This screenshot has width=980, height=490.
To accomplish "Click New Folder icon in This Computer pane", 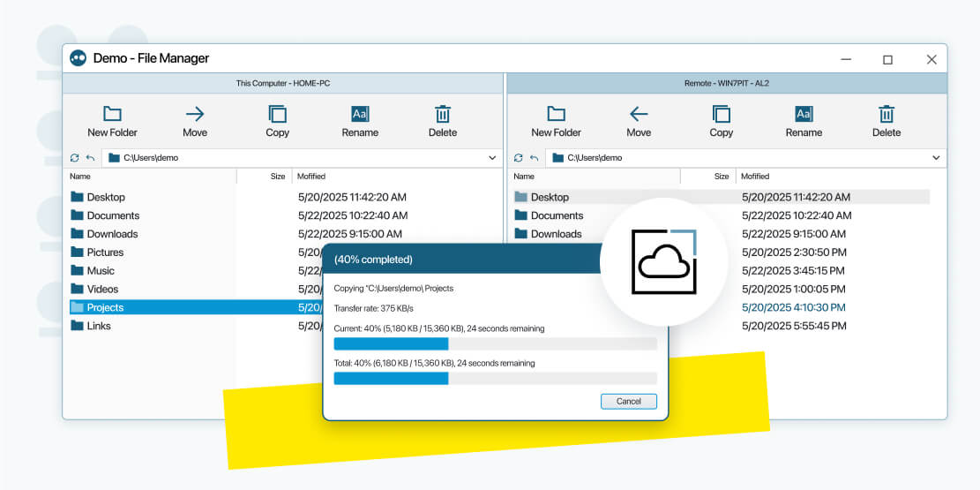I will [113, 114].
